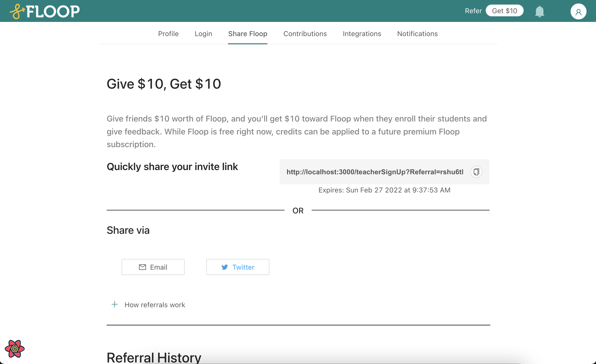The image size is (596, 364).
Task: Click the Floop logo in the header
Action: (45, 11)
